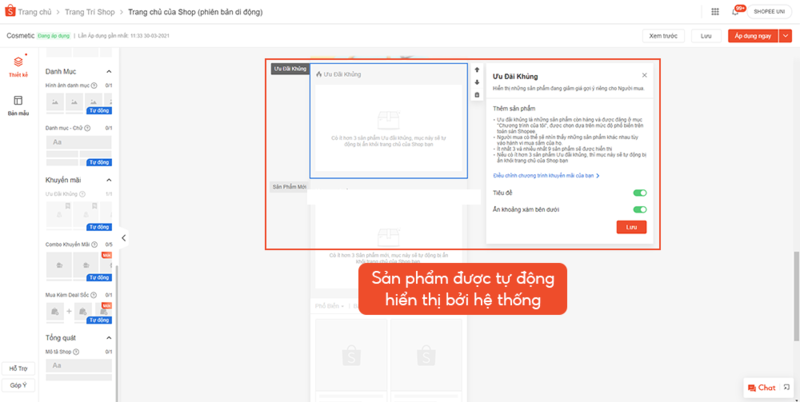This screenshot has height=402, width=800.
Task: Delete the Ưu Đãi Khủng block
Action: pos(477,95)
